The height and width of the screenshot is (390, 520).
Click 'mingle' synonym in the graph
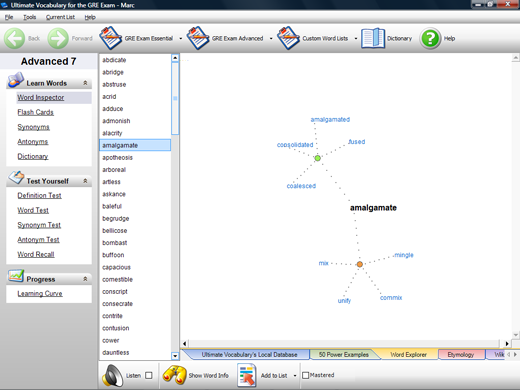click(404, 255)
